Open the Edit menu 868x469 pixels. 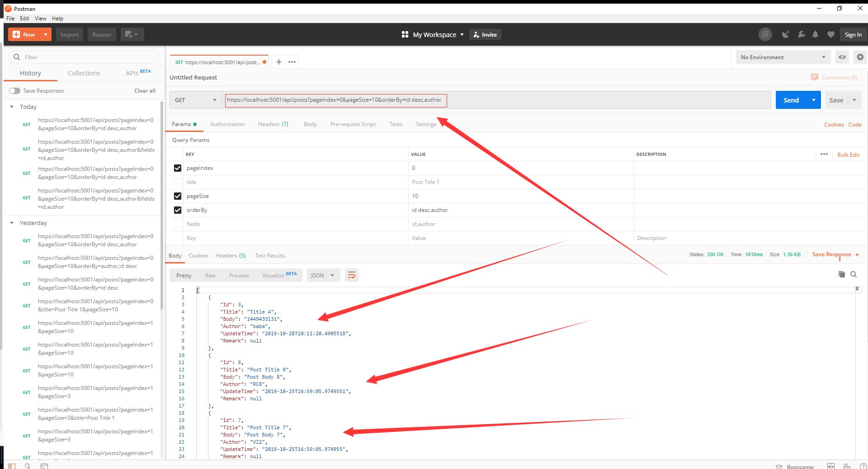click(x=24, y=19)
